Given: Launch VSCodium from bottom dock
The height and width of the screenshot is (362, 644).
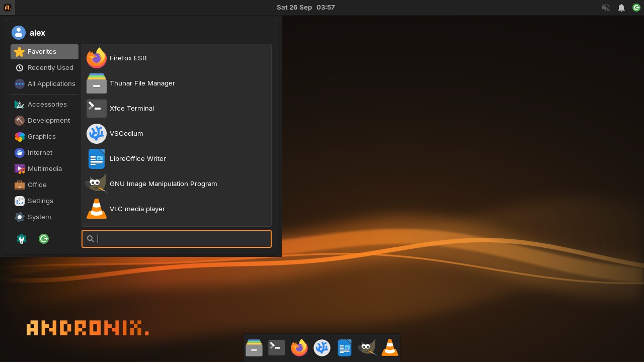Looking at the screenshot, I should click(x=322, y=347).
